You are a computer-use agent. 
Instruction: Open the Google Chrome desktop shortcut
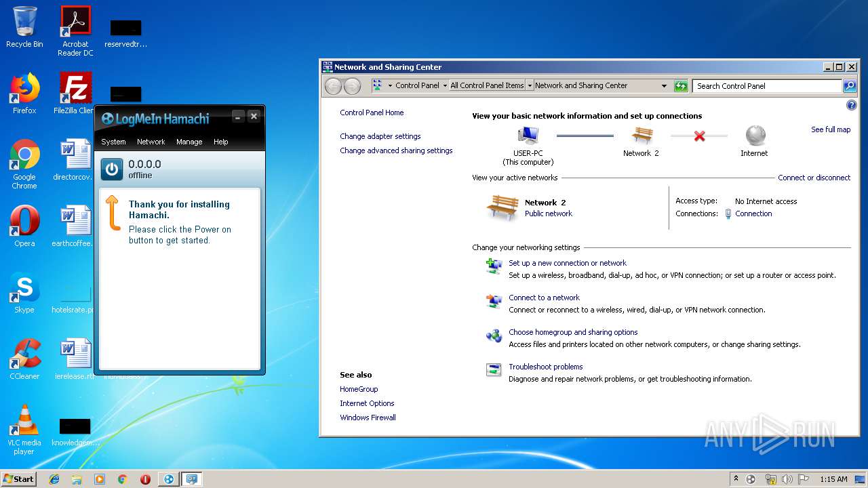point(24,165)
